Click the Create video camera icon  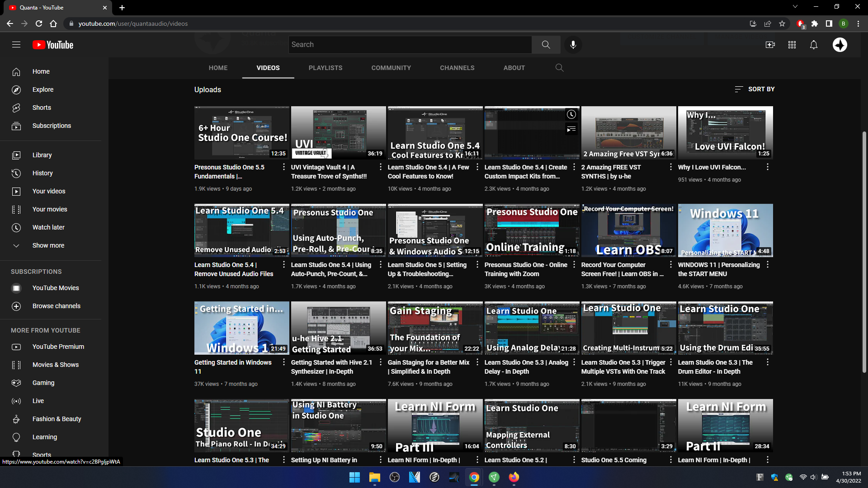pos(770,45)
